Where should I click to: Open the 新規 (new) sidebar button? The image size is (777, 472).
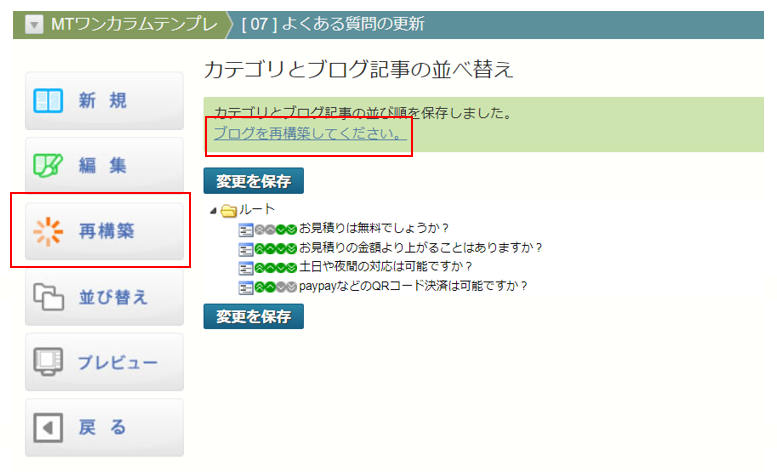(x=104, y=101)
